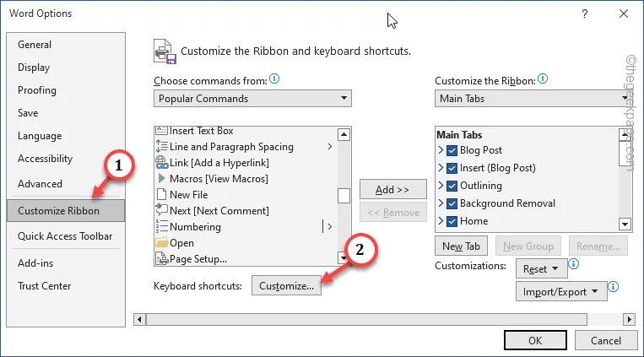Uncheck the Outlining tab checkbox
The width and height of the screenshot is (644, 357).
click(452, 186)
